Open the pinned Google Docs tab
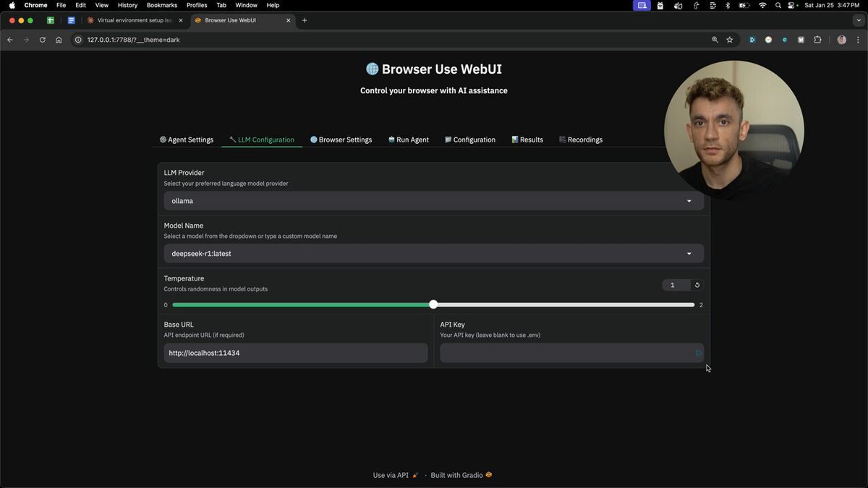The height and width of the screenshot is (488, 868). tap(72, 20)
